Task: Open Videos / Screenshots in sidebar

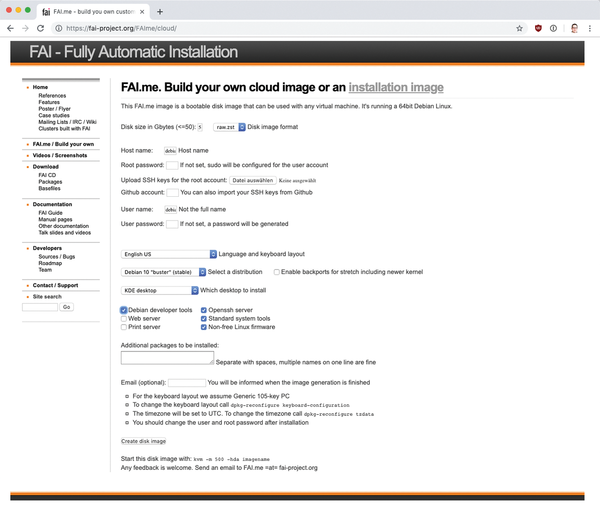Action: point(60,155)
